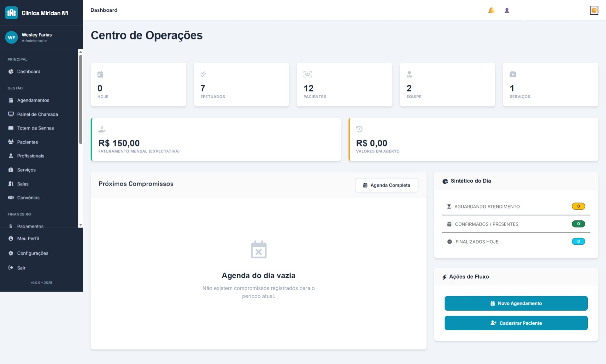Toggle the theme with the sun icon
The image size is (606, 364).
[594, 10]
